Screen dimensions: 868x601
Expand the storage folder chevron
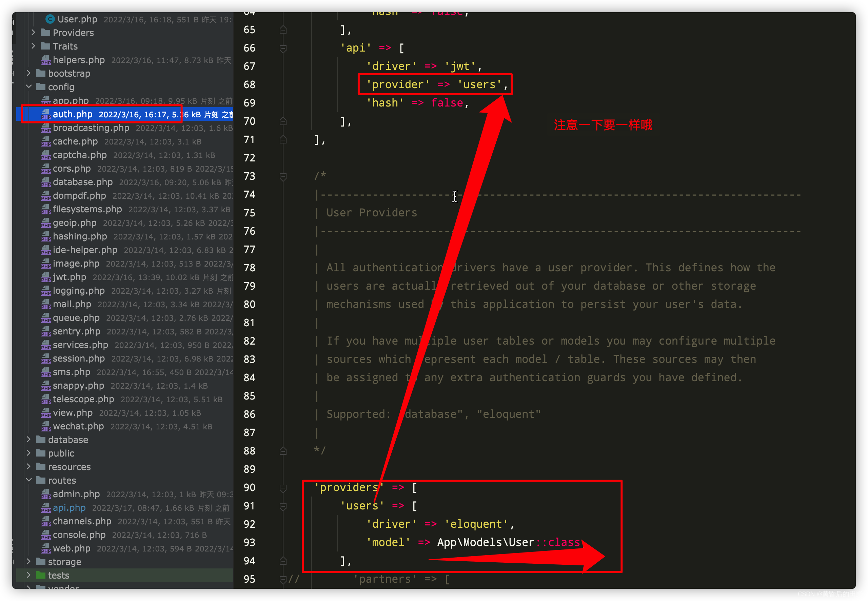pyautogui.click(x=28, y=561)
